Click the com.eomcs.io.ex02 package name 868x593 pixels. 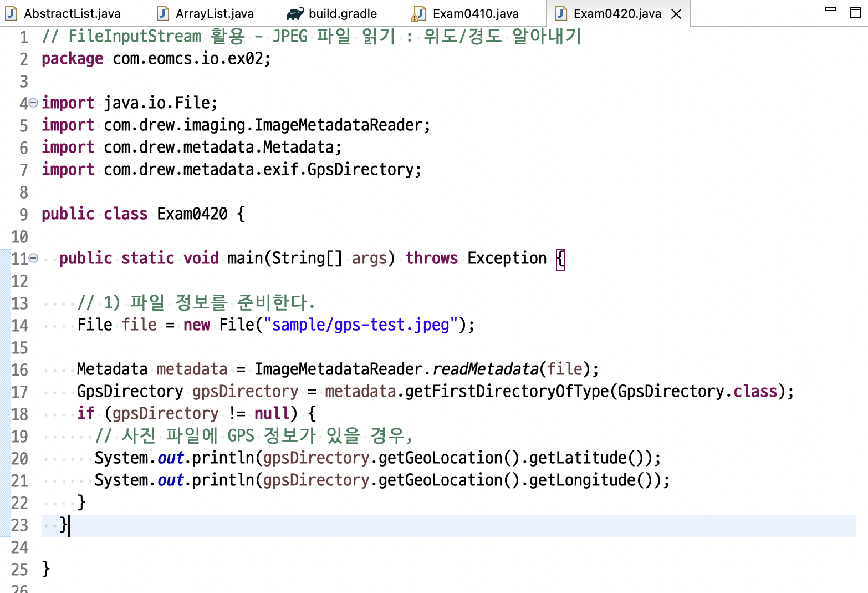(x=188, y=59)
